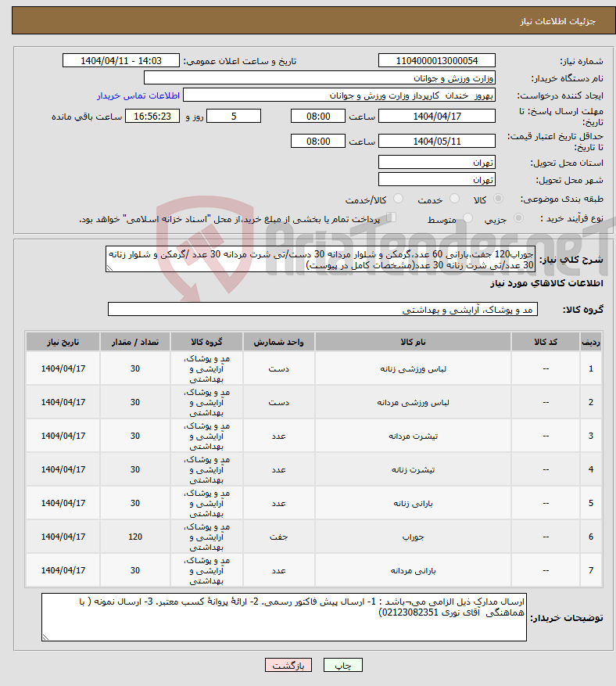Click the گروه کالا column header
Viewport: 616px width, 686px height.
tap(206, 342)
